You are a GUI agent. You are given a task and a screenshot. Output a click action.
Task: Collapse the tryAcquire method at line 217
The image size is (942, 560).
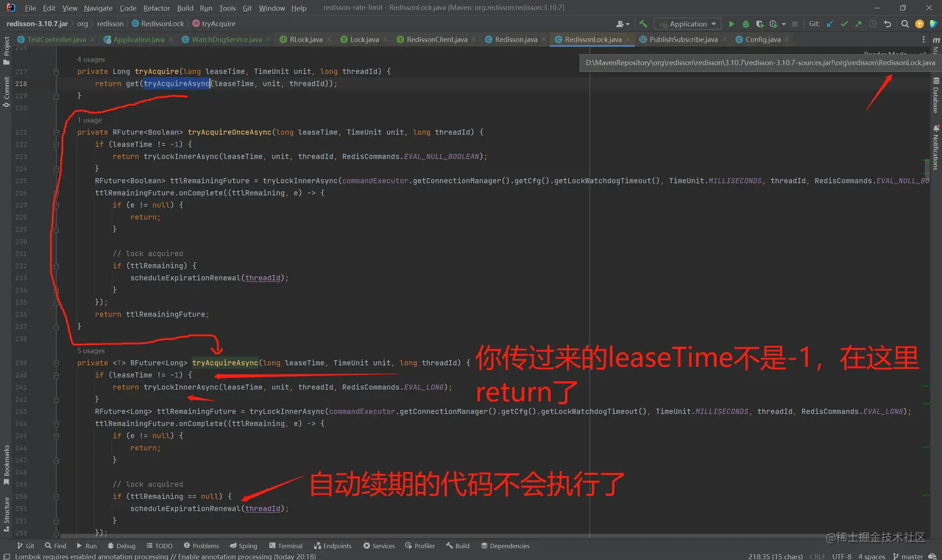click(x=56, y=72)
